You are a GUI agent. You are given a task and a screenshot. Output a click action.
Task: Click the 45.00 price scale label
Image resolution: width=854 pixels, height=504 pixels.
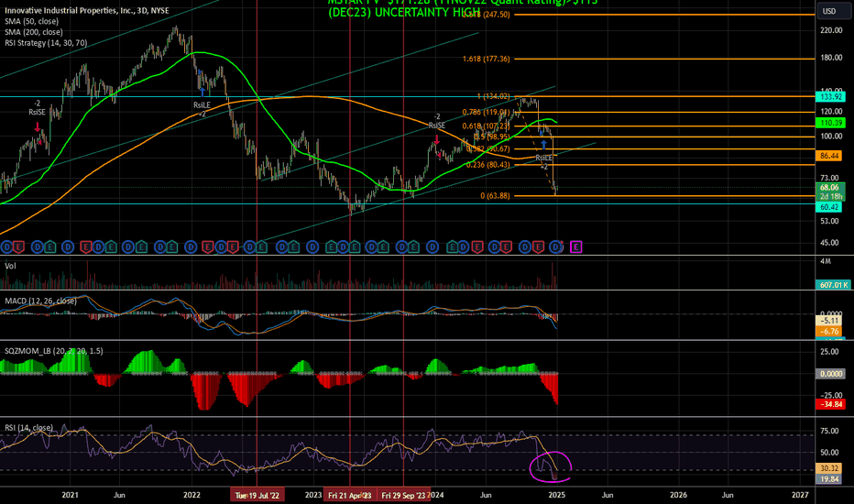pyautogui.click(x=829, y=243)
